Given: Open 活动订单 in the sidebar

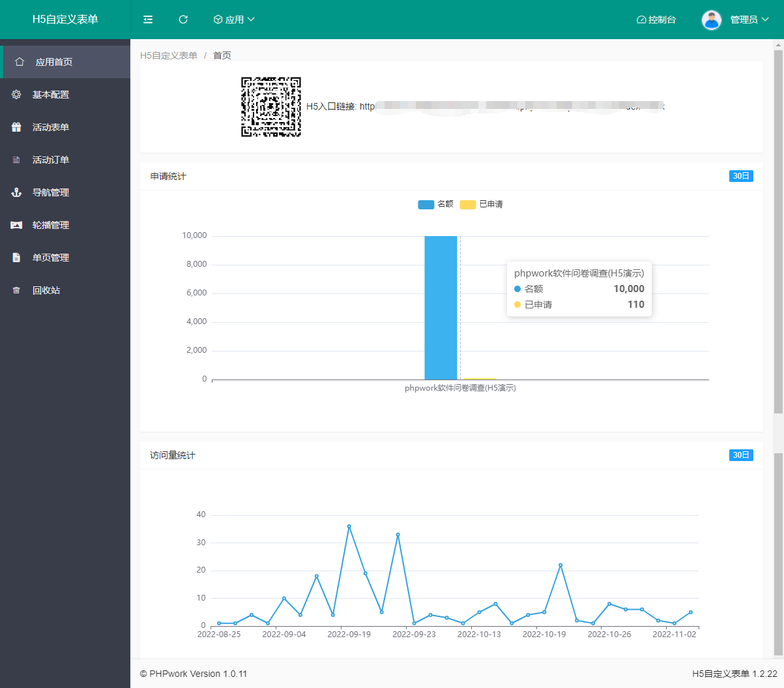Looking at the screenshot, I should [65, 160].
